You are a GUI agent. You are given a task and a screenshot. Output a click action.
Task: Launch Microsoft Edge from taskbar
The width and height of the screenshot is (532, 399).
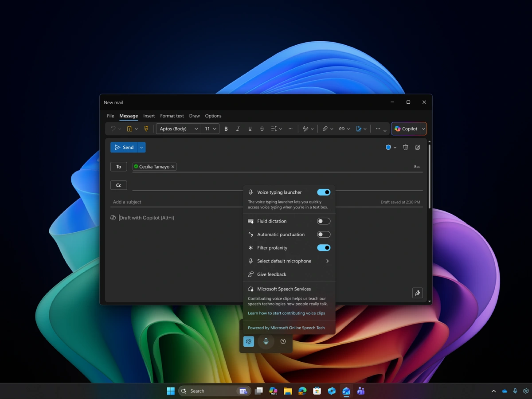(x=302, y=391)
